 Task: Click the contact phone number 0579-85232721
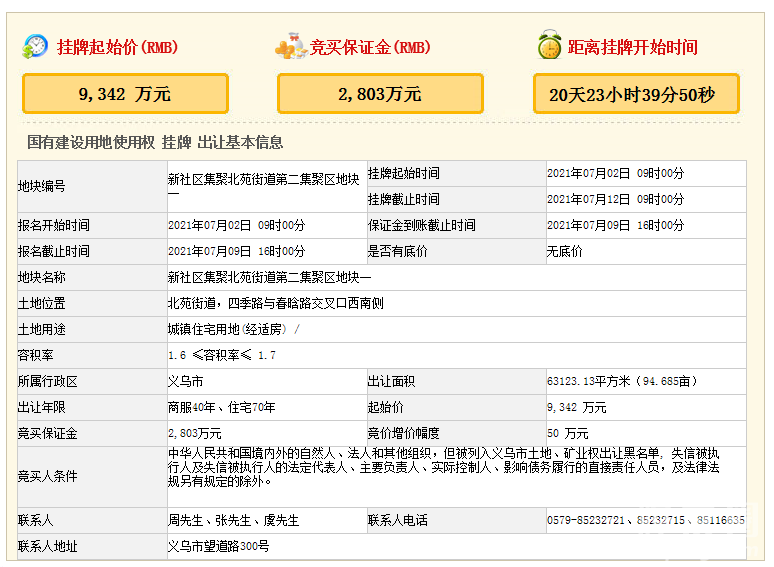586,521
